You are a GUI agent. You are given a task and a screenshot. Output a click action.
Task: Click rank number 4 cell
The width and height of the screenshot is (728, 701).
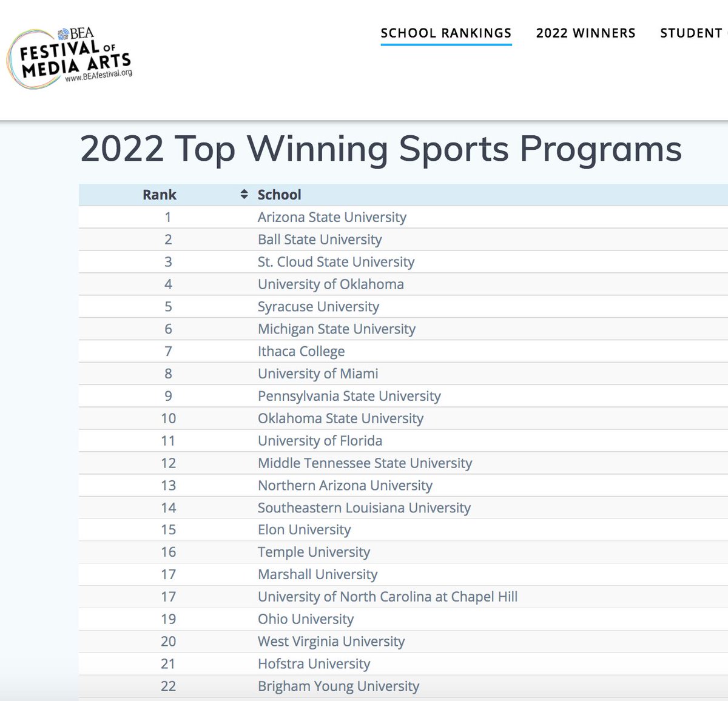coord(168,284)
